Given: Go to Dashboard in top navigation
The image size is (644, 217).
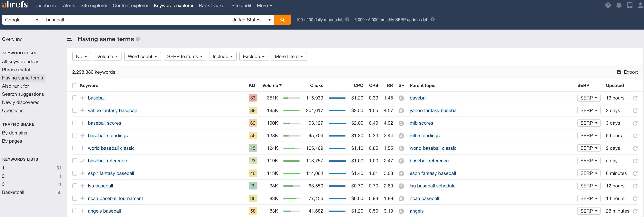Looking at the screenshot, I should click(x=46, y=5).
